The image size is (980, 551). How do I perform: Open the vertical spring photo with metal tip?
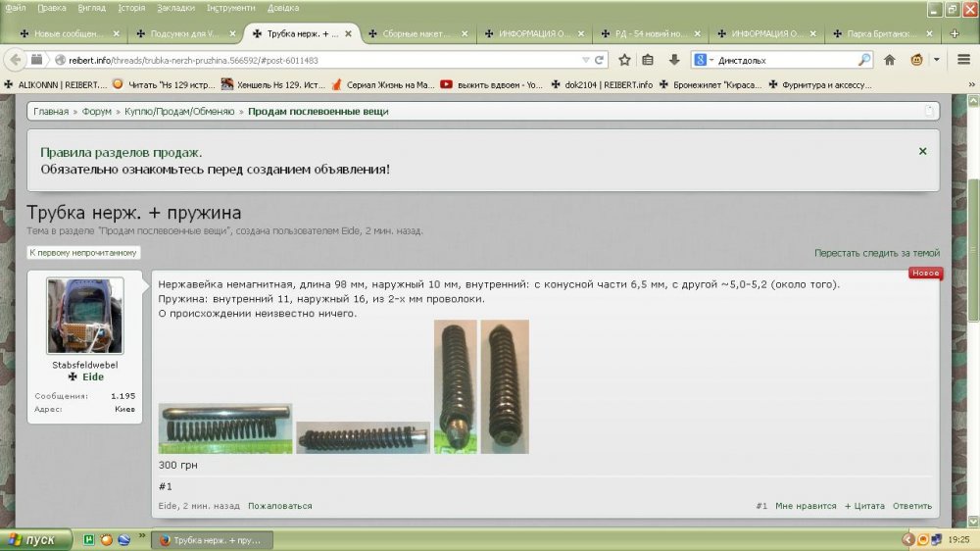(455, 386)
